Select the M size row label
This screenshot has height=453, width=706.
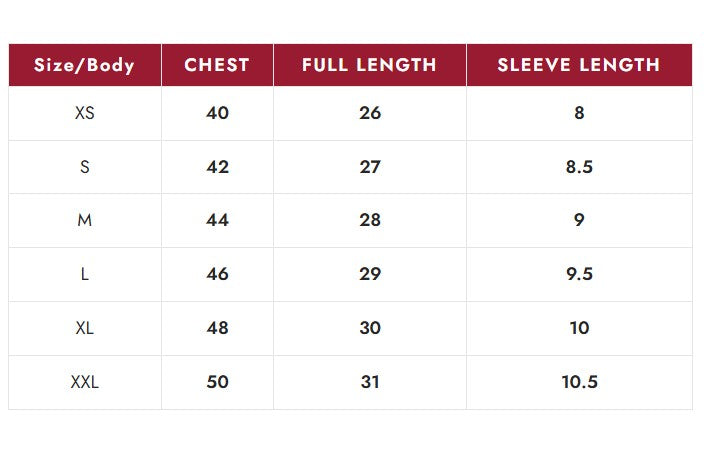85,220
